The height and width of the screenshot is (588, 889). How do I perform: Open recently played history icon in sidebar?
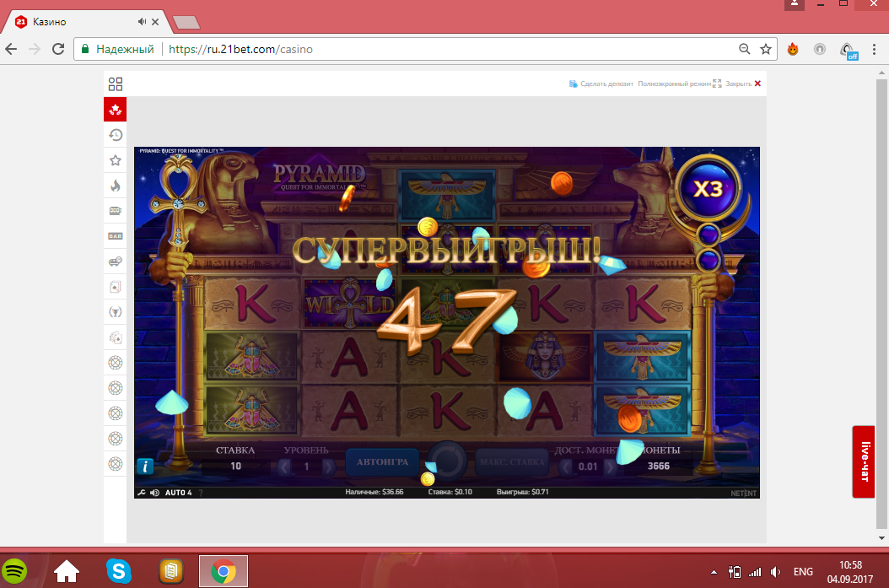point(115,135)
